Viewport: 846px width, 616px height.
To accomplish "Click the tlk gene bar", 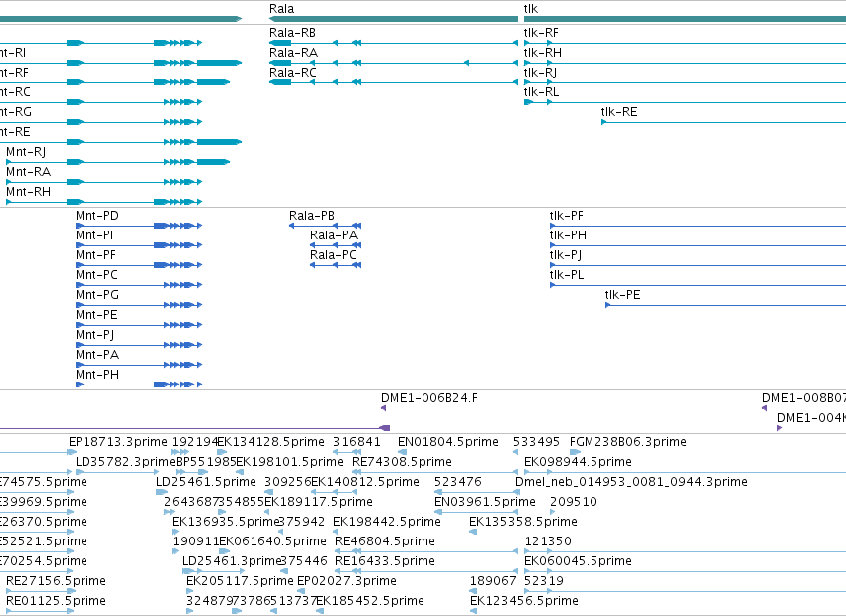I will pos(685,19).
